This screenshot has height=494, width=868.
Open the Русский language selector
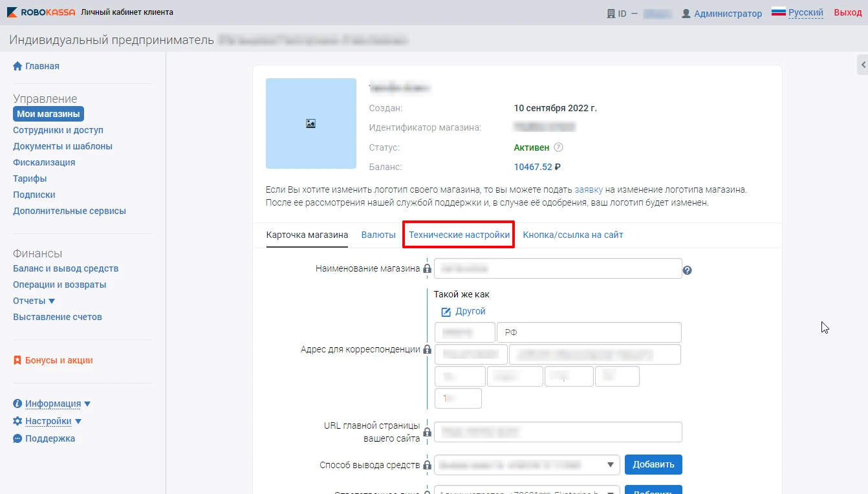click(805, 12)
